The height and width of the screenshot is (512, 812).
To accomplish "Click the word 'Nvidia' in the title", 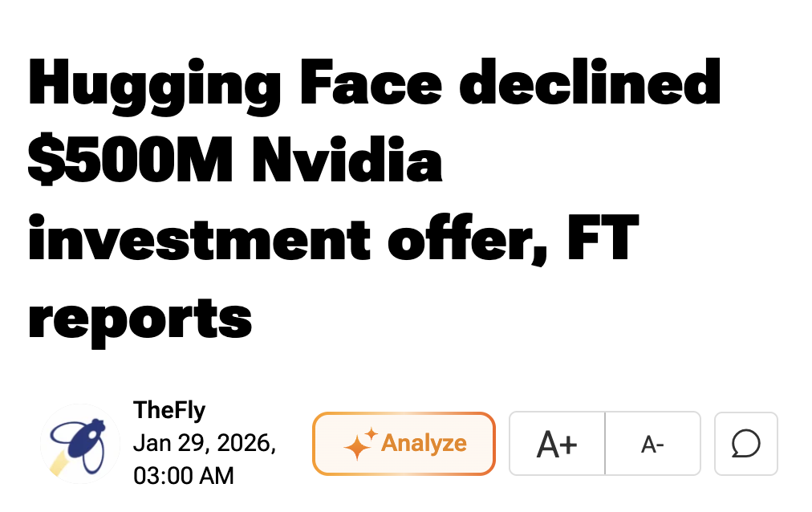I will click(347, 160).
